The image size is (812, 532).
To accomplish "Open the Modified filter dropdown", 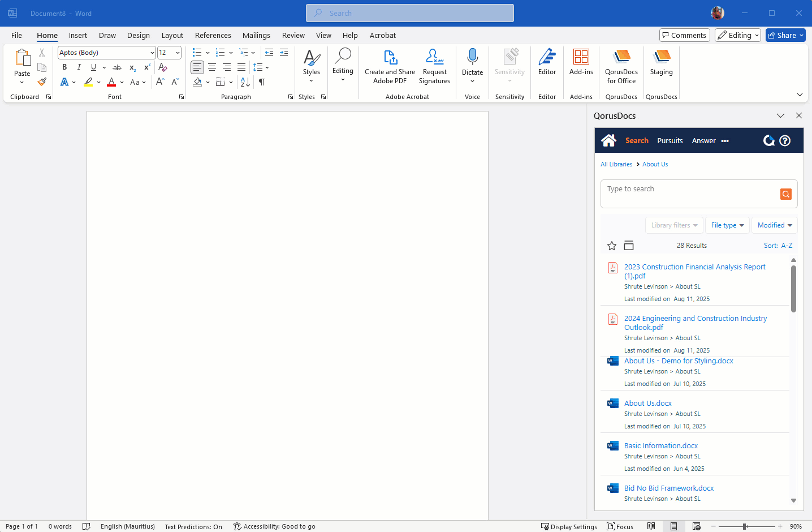I will [774, 225].
